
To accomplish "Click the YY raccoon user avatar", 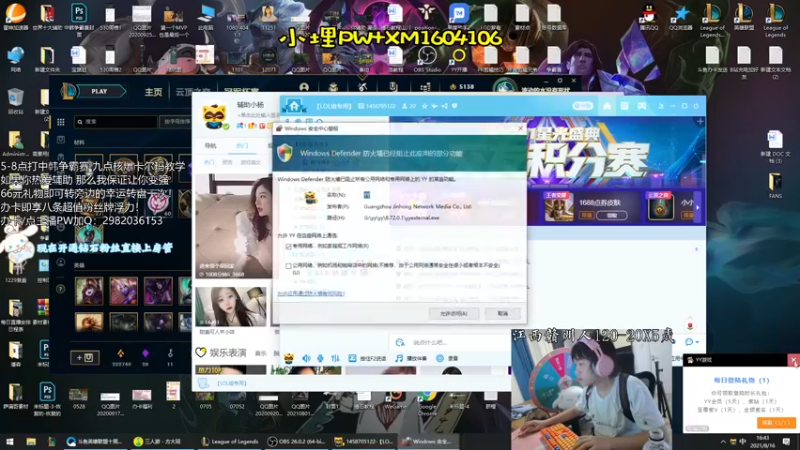I will 215,116.
